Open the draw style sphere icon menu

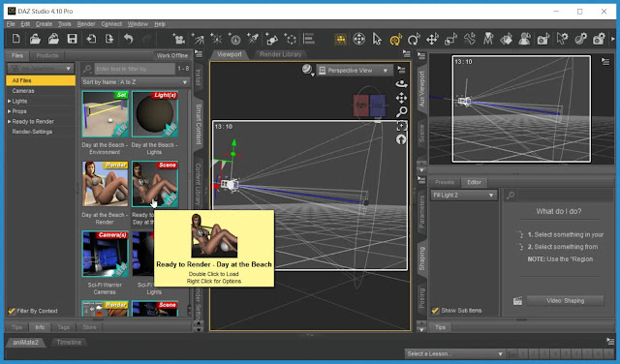[307, 71]
